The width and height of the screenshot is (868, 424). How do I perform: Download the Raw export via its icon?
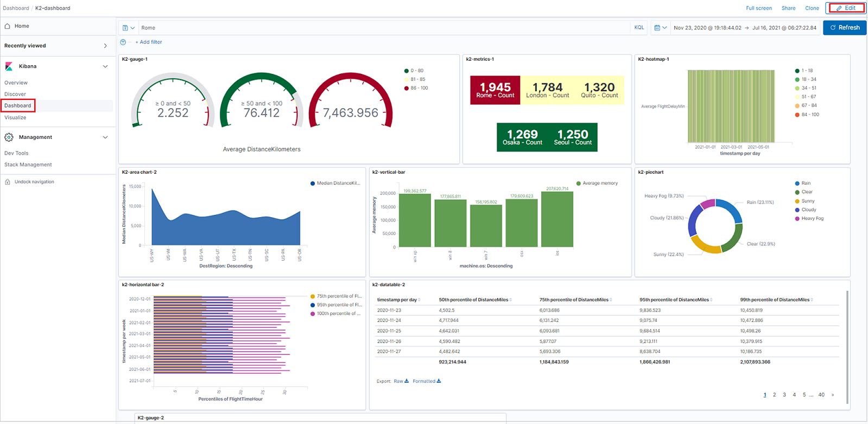pyautogui.click(x=407, y=381)
